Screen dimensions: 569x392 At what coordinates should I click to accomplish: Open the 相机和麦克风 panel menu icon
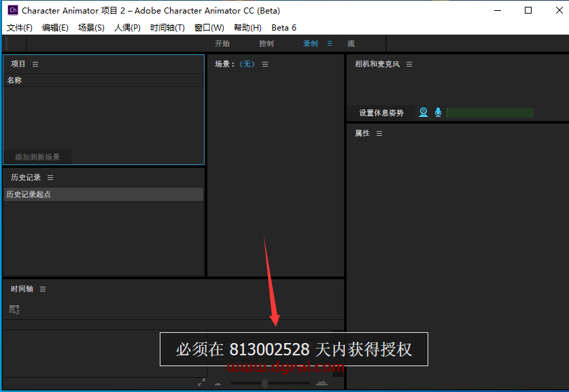[x=409, y=64]
